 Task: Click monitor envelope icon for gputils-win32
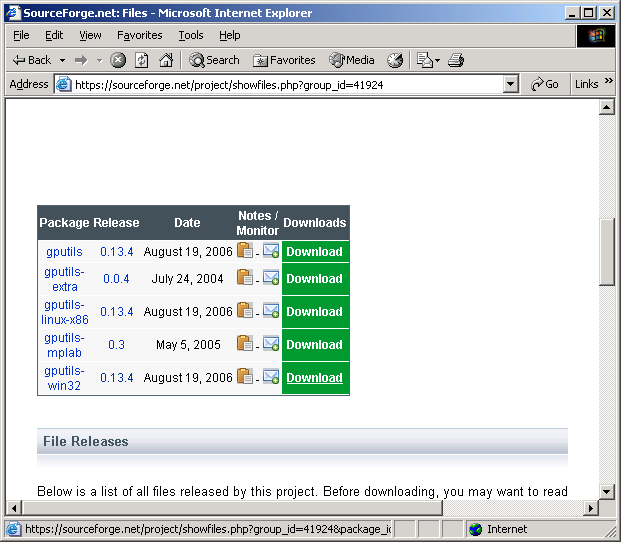(x=271, y=376)
